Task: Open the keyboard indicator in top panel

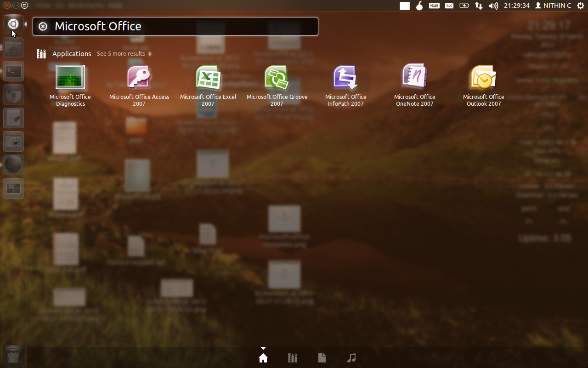Action: [434, 6]
